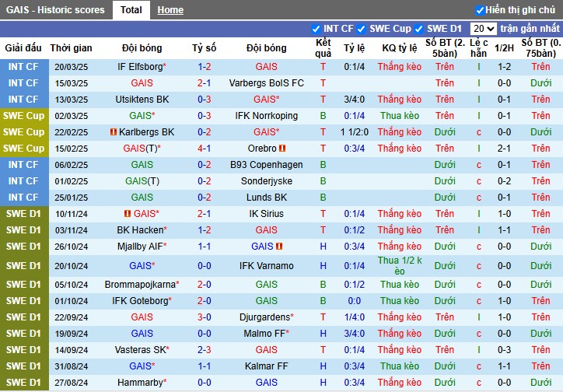Click half-time score 0-3 on 14/09/24 row
This screenshot has width=563, height=392.
pyautogui.click(x=504, y=350)
